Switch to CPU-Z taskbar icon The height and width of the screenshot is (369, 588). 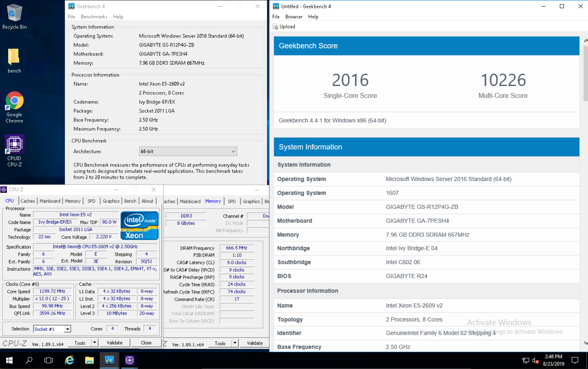tap(129, 360)
